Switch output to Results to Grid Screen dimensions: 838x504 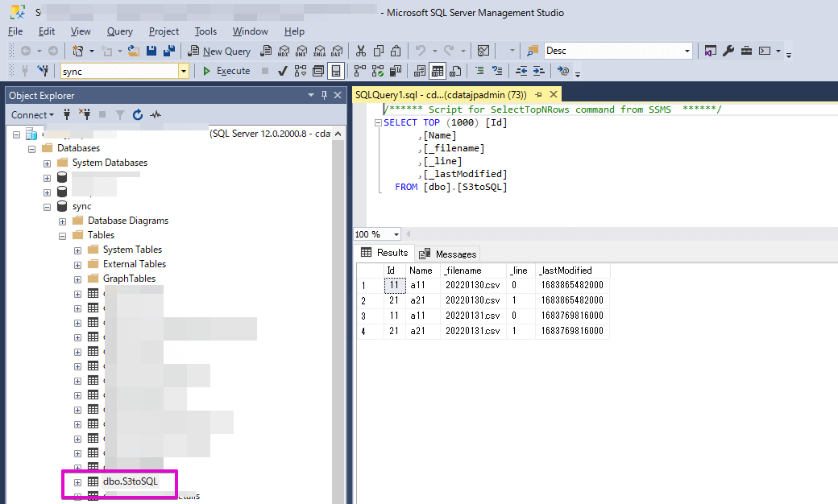point(438,71)
